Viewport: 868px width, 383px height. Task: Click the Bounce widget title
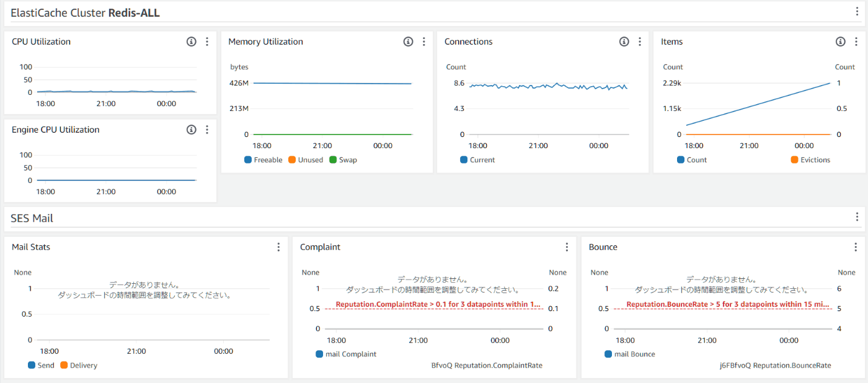tap(603, 247)
